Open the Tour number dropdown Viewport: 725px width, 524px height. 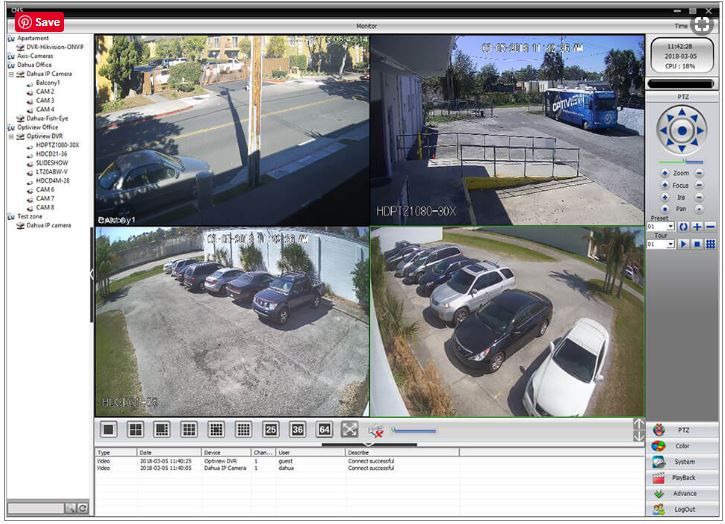(670, 244)
